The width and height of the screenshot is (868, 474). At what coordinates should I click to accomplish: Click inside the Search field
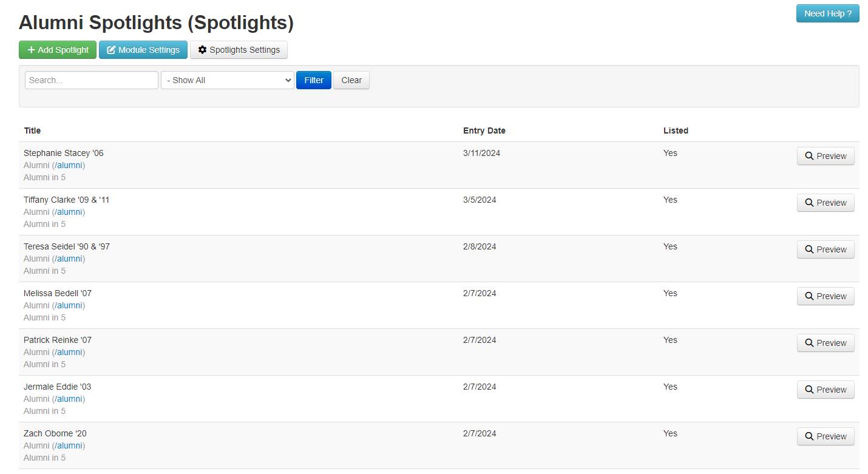tap(91, 80)
